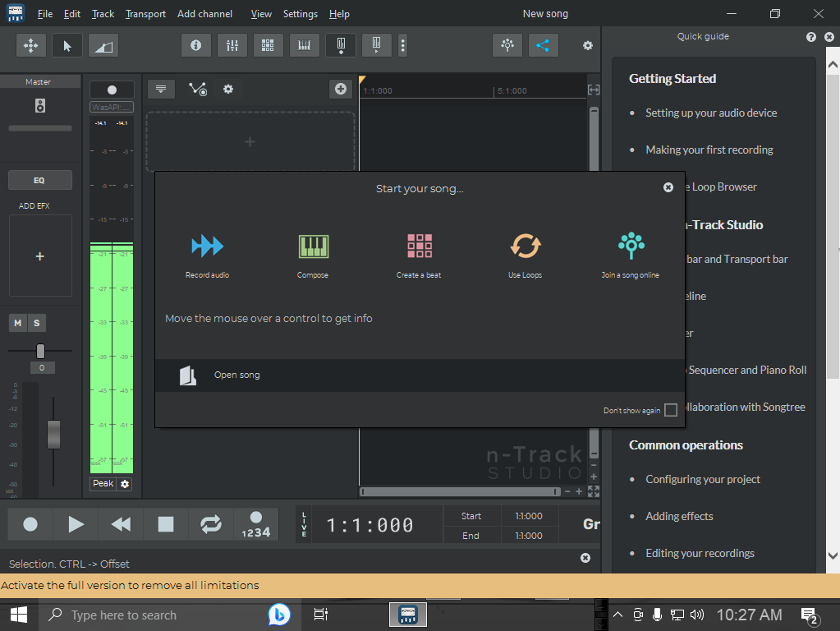Click the Master volume fader handle
The image size is (840, 631).
click(53, 435)
